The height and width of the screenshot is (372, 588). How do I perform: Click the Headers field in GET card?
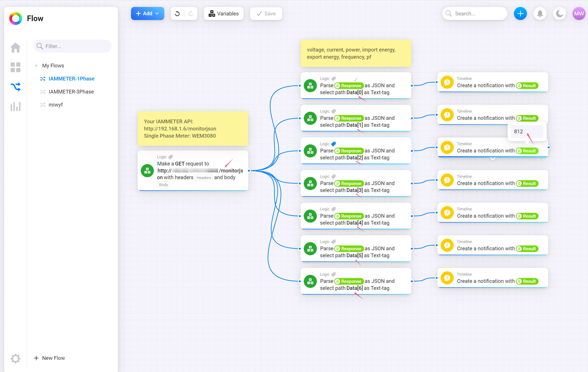point(204,178)
